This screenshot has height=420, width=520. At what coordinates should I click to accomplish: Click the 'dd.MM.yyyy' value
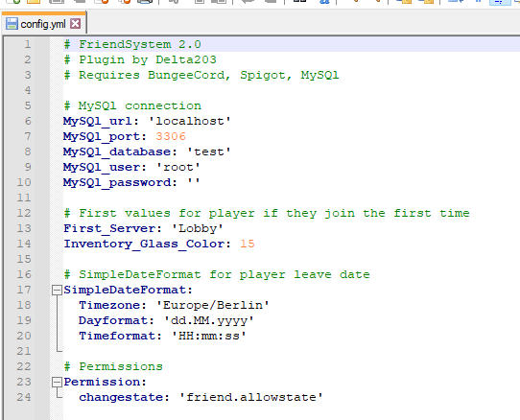click(209, 320)
